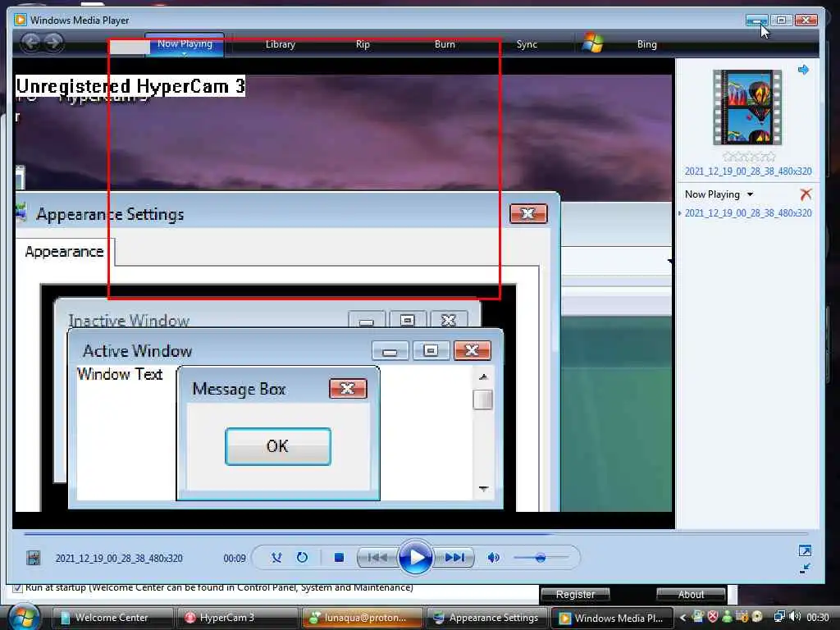Screen dimensions: 840x630
Task: Open the Burn tab
Action: 445,44
